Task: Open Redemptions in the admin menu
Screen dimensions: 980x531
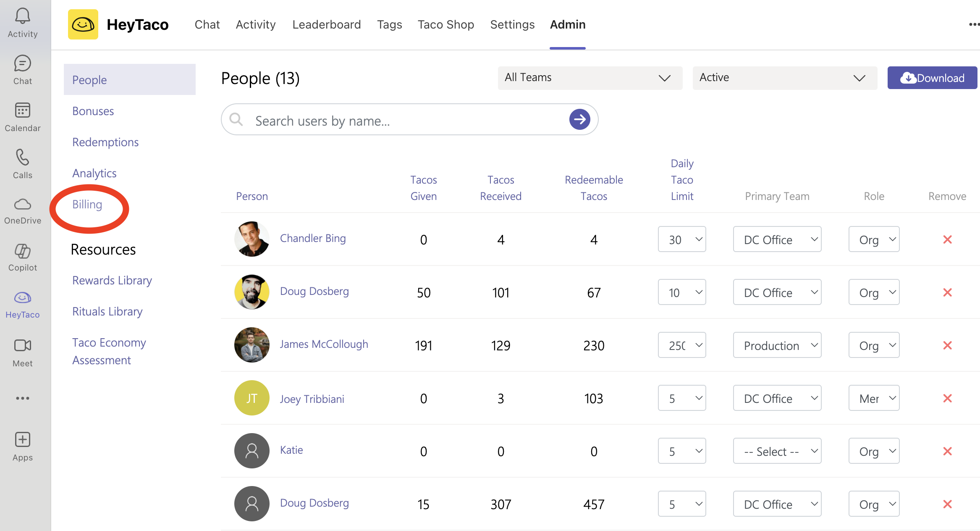Action: (105, 142)
